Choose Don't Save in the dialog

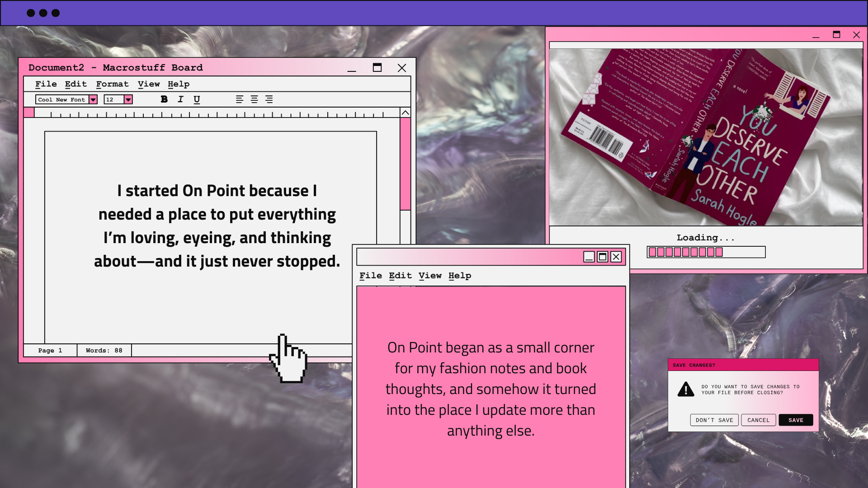click(x=714, y=420)
